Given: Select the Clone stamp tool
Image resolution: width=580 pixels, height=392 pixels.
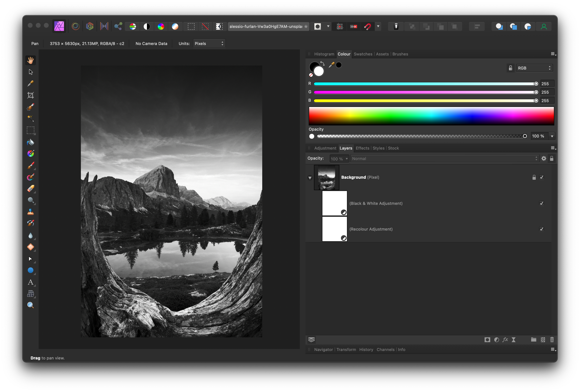Looking at the screenshot, I should pos(30,212).
